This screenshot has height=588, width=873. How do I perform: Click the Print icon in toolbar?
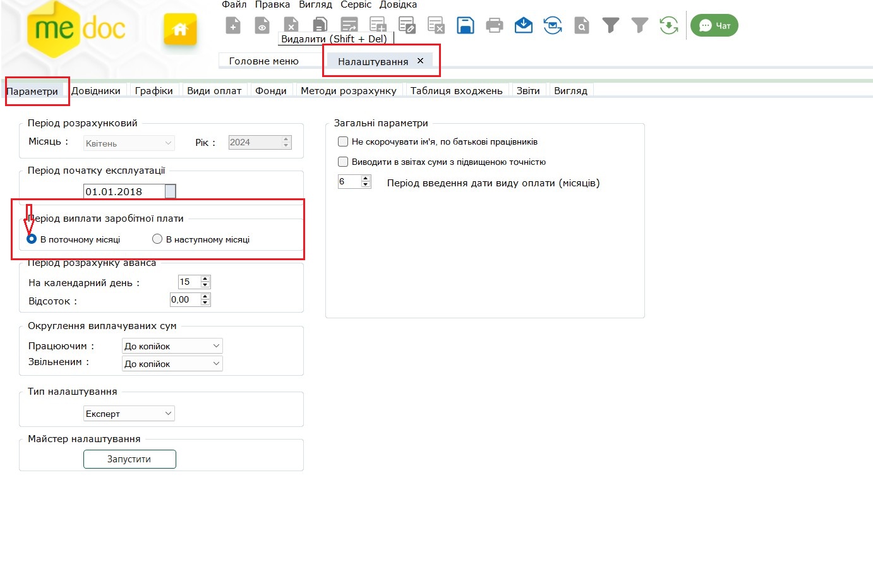point(495,26)
